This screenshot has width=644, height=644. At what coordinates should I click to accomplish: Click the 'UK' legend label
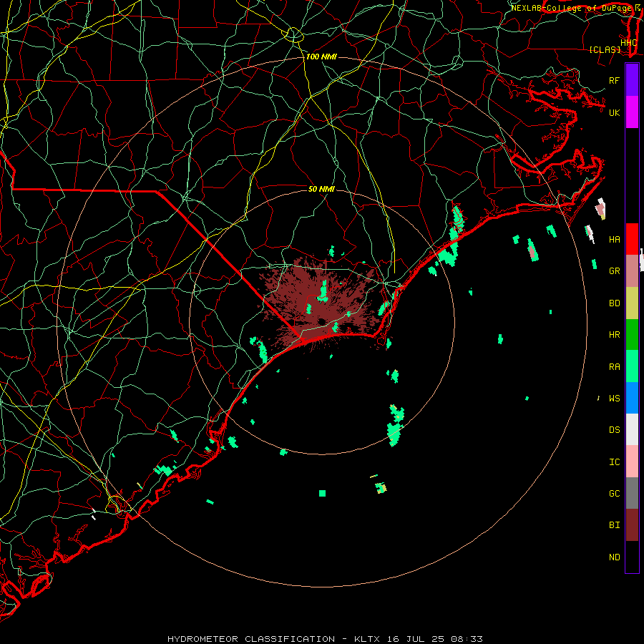[614, 112]
